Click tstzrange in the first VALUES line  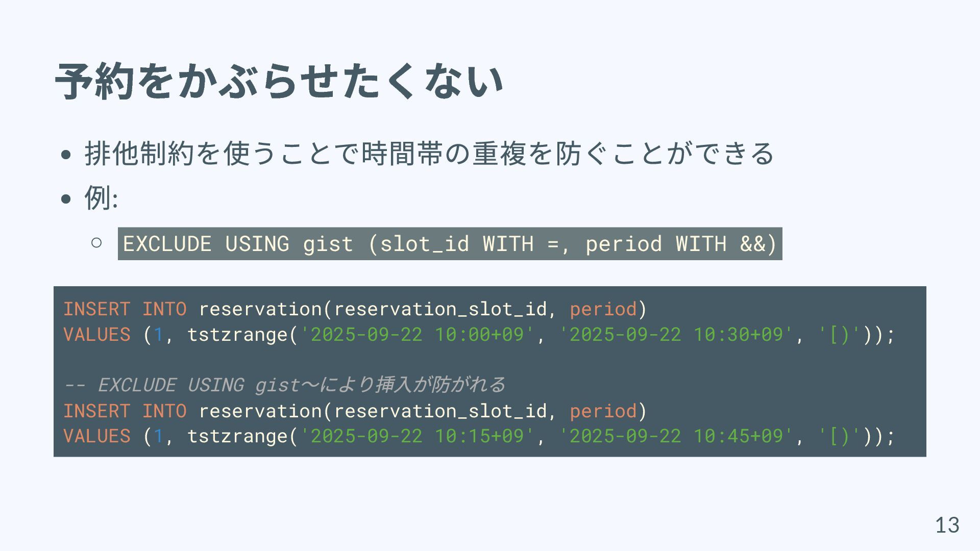click(237, 335)
